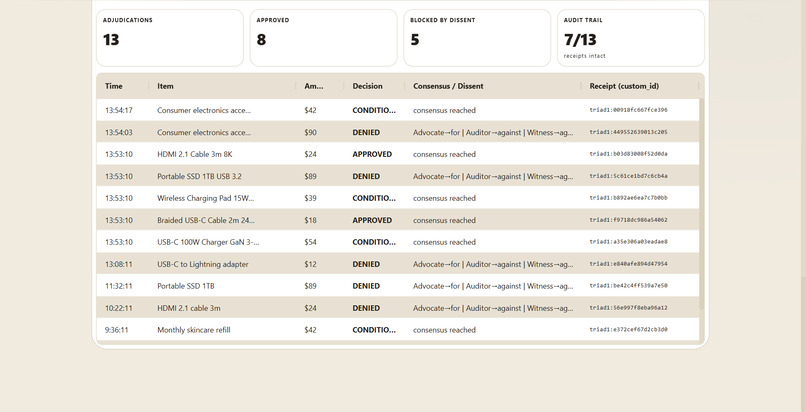806x412 pixels.
Task: Sort table by the Time column header
Action: pyautogui.click(x=114, y=86)
